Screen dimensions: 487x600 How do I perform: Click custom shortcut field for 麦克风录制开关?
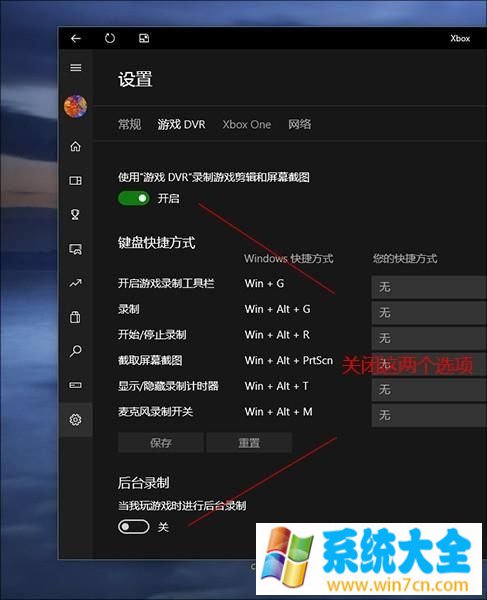click(x=429, y=416)
